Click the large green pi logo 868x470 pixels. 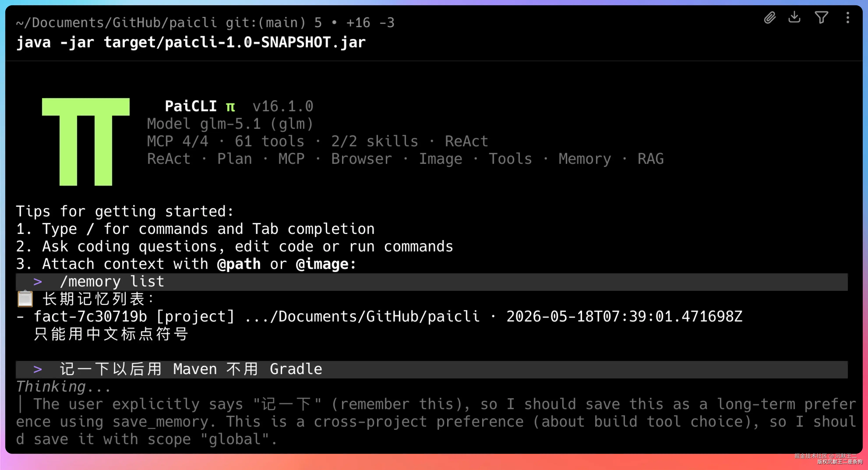86,142
